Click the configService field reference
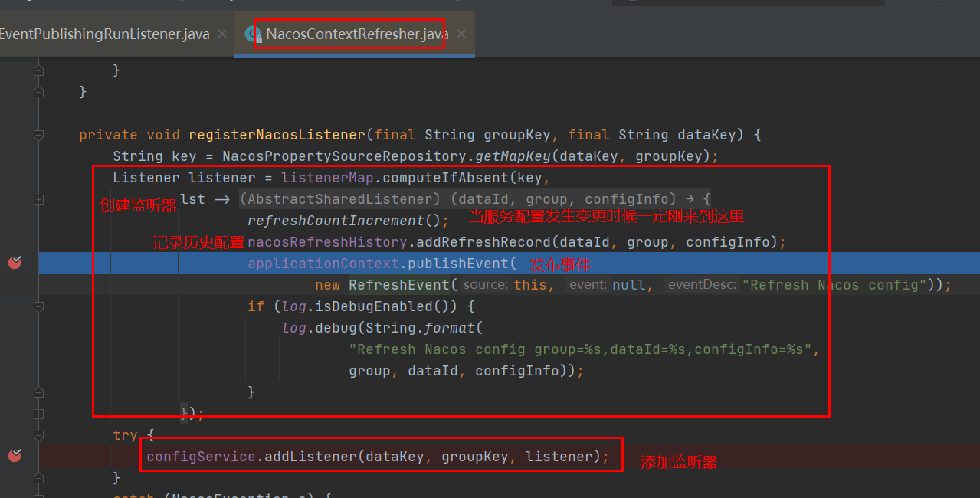 [201, 457]
